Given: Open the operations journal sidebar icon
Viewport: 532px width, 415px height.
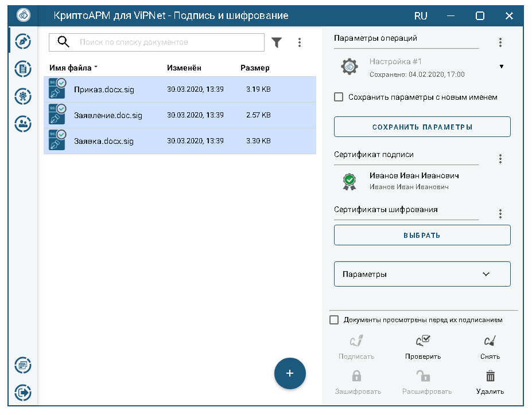Looking at the screenshot, I should 23,365.
